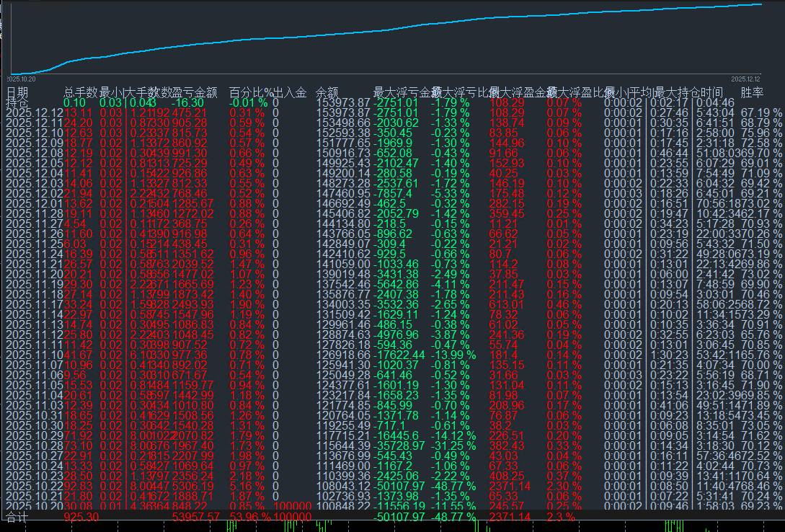Image resolution: width=785 pixels, height=532 pixels.
Task: Click balance value 134003.35
Action: (343, 304)
